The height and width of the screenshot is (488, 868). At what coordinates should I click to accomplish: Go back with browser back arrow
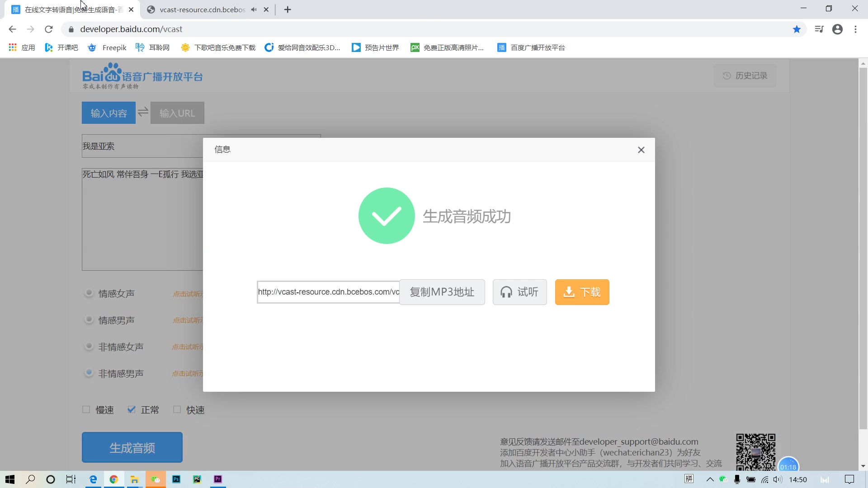[12, 29]
